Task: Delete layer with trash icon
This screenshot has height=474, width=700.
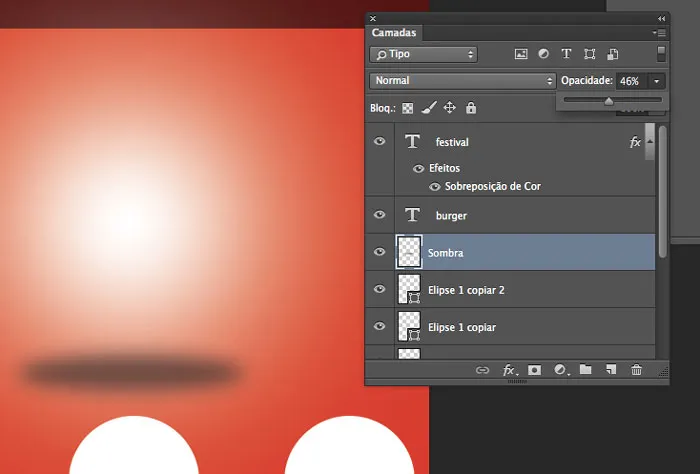Action: coord(637,370)
